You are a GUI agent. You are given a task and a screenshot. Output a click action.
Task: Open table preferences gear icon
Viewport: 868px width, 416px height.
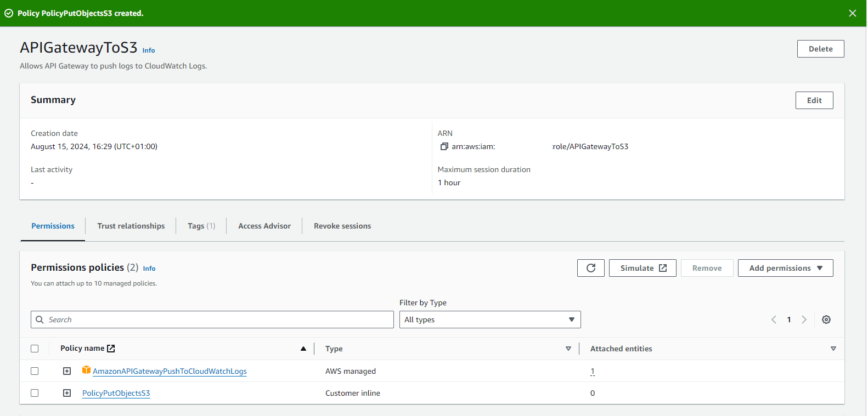pyautogui.click(x=826, y=320)
